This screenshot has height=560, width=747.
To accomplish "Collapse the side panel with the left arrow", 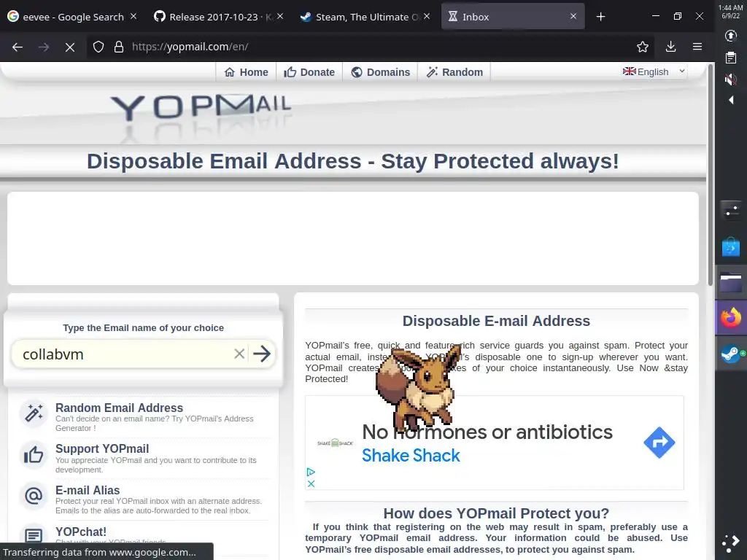I will tap(731, 100).
